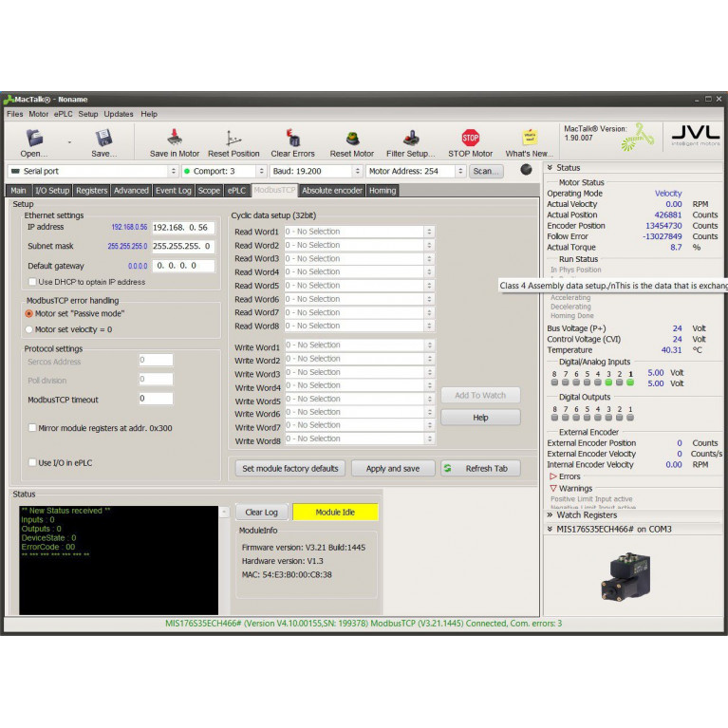
Task: Open the Serial port dropdown
Action: click(93, 171)
